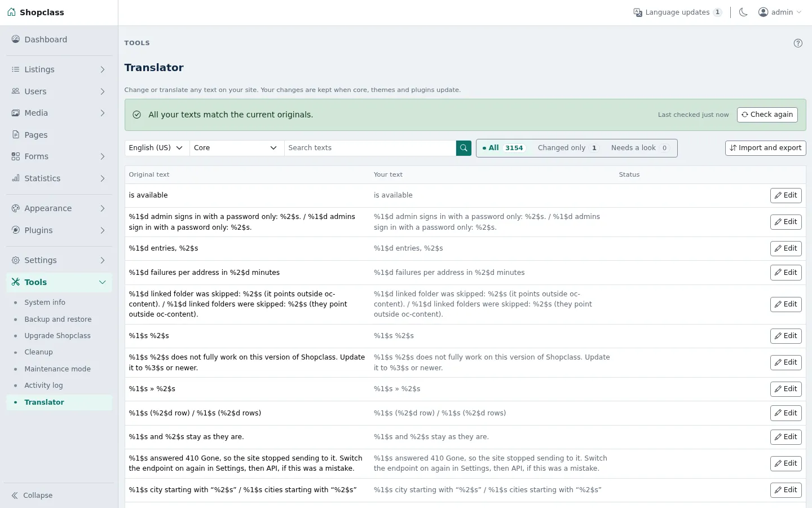Edit the "%1$s » %2$s" row
The height and width of the screenshot is (508, 812).
pyautogui.click(x=785, y=389)
